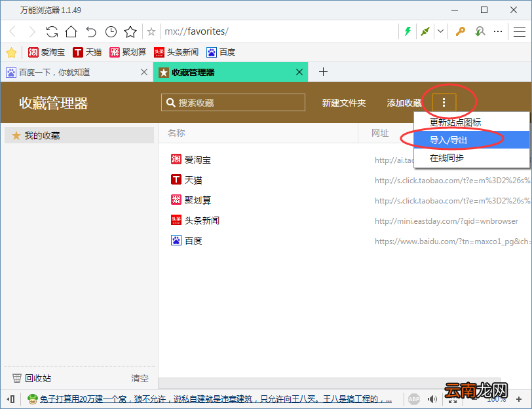Click the green plug extension icon
The width and height of the screenshot is (532, 409).
tap(425, 31)
